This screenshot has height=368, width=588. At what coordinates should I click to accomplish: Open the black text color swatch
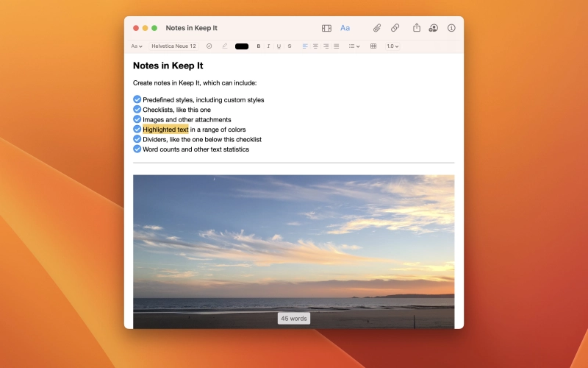242,46
